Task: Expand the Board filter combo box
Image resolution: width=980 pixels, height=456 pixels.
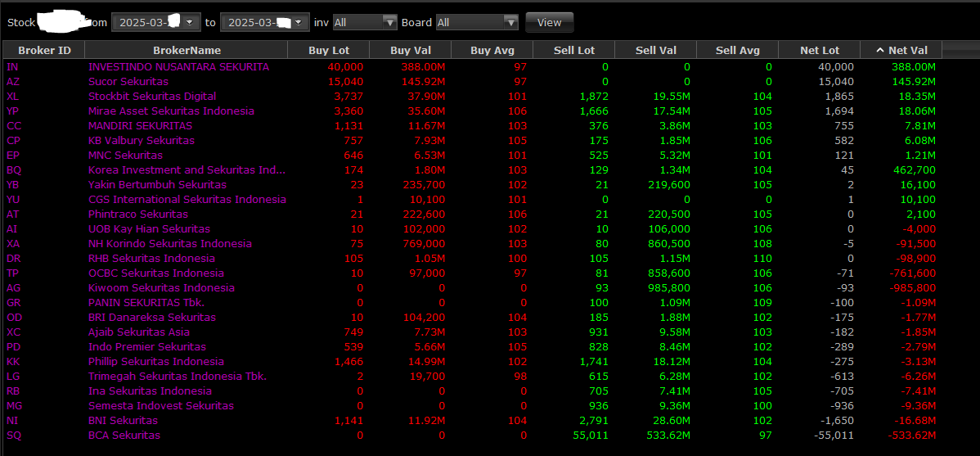Action: click(511, 22)
